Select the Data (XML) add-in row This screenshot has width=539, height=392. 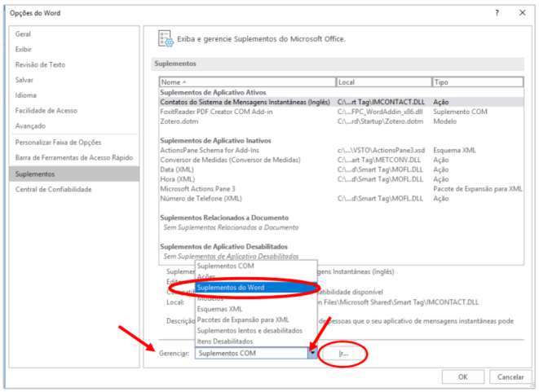(342, 170)
